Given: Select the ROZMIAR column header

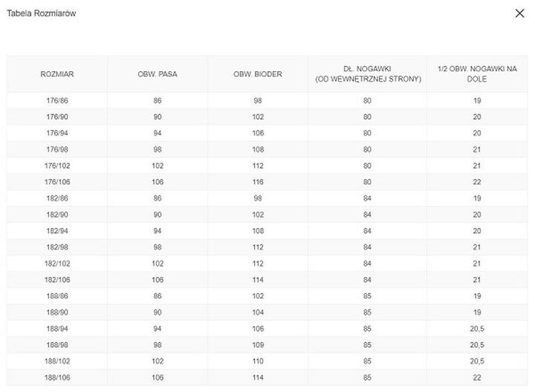Looking at the screenshot, I should point(57,74).
